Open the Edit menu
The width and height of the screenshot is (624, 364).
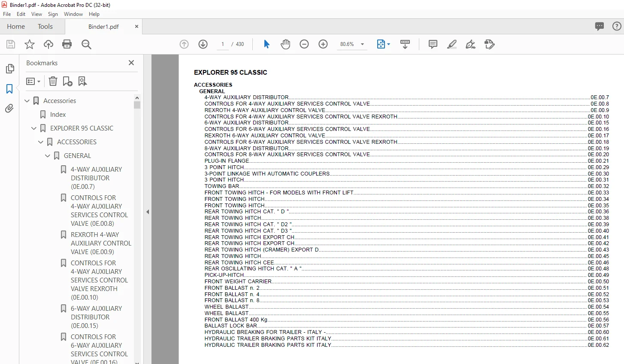(21, 14)
